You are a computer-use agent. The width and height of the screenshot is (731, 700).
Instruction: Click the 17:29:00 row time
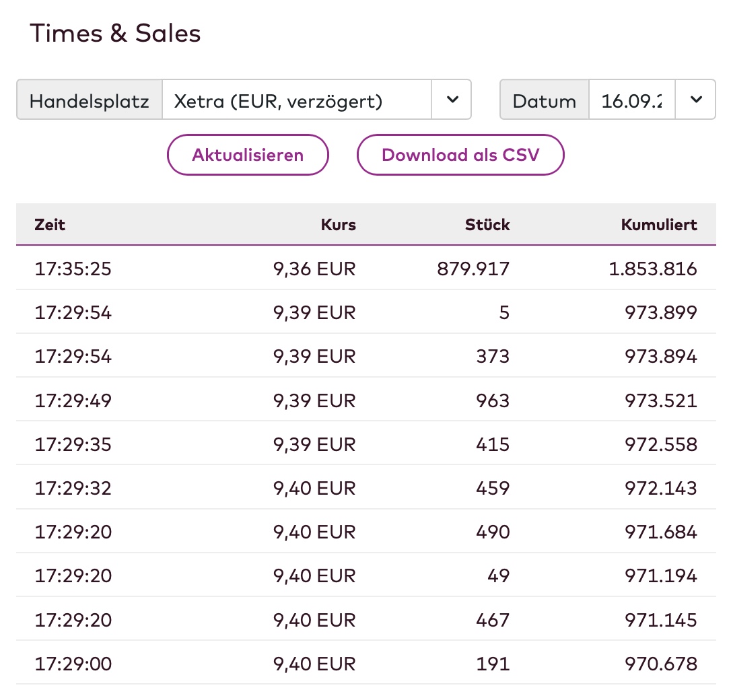(73, 664)
